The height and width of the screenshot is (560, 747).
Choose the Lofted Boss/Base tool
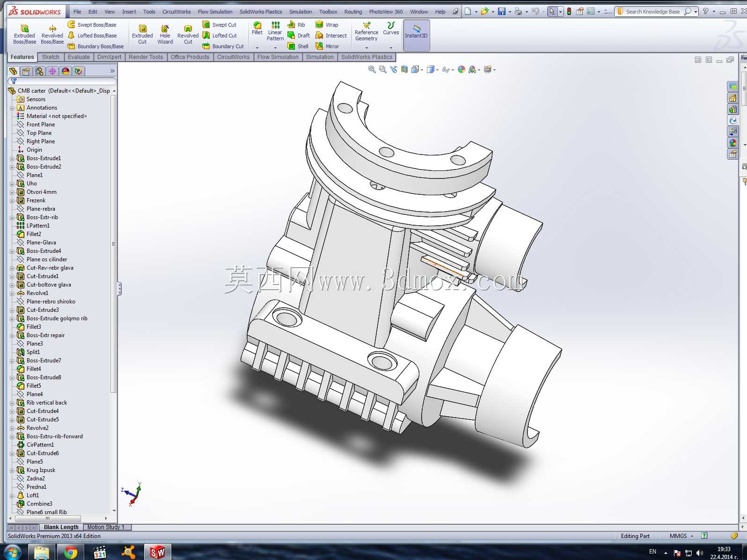click(92, 36)
